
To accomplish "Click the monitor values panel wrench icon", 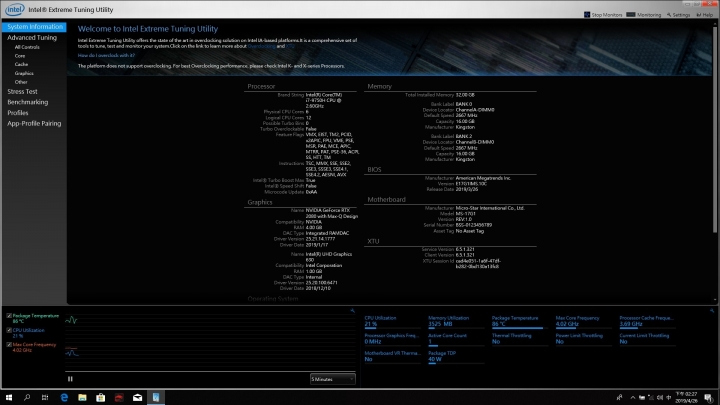I will tap(712, 311).
